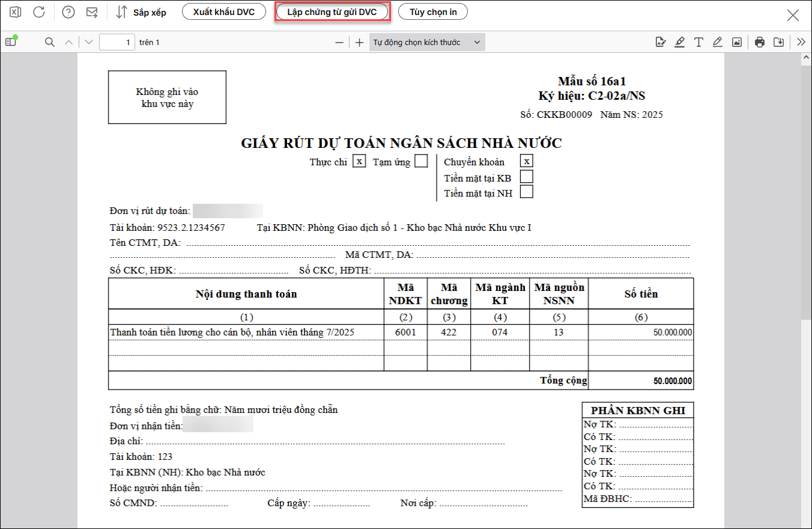The width and height of the screenshot is (812, 529).
Task: Toggle the PDF sidebar panel
Action: pos(10,42)
